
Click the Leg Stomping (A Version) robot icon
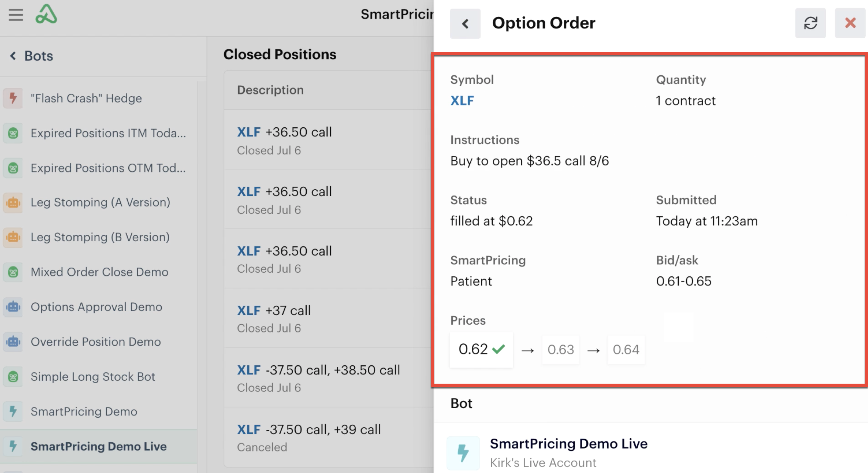tap(13, 202)
